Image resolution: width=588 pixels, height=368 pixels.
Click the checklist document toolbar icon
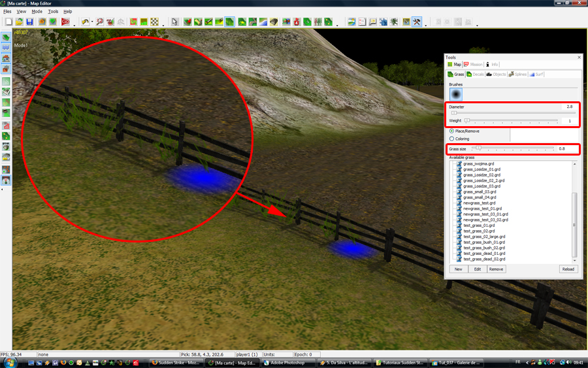[362, 22]
